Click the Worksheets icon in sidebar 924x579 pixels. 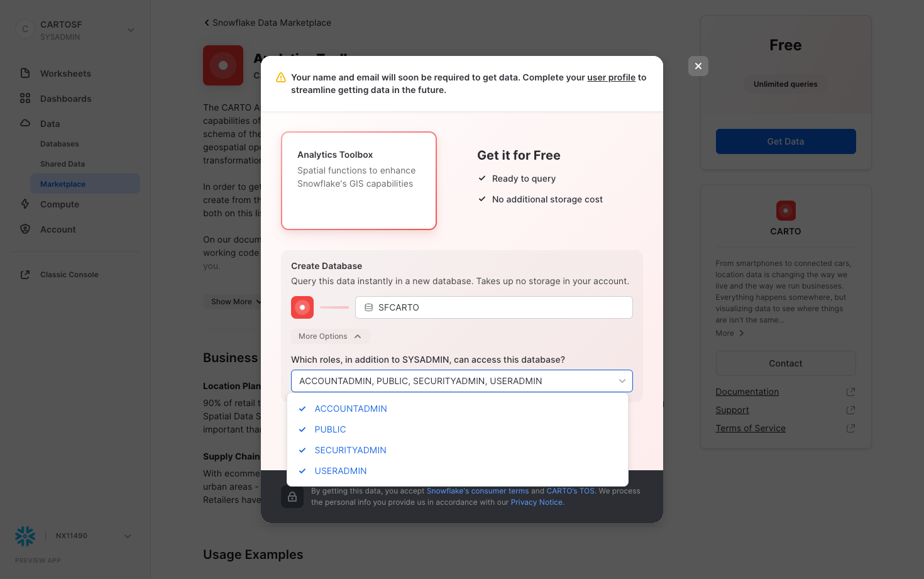25,73
